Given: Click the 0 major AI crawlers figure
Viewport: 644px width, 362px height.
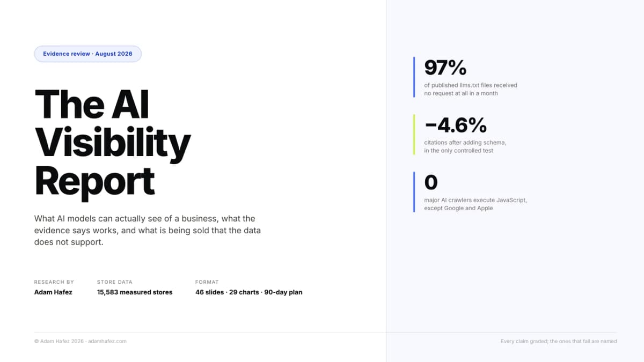Looking at the screenshot, I should pyautogui.click(x=431, y=182).
